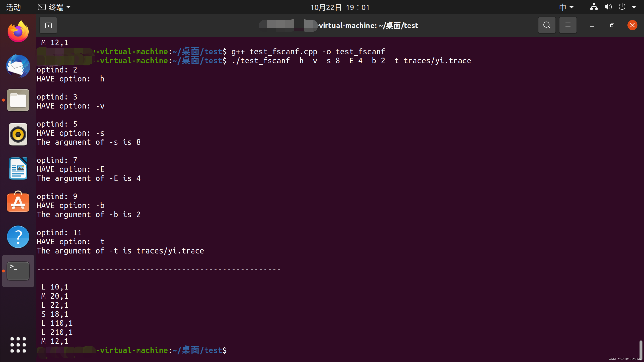Open the Help question mark icon
The width and height of the screenshot is (644, 362).
pyautogui.click(x=18, y=236)
